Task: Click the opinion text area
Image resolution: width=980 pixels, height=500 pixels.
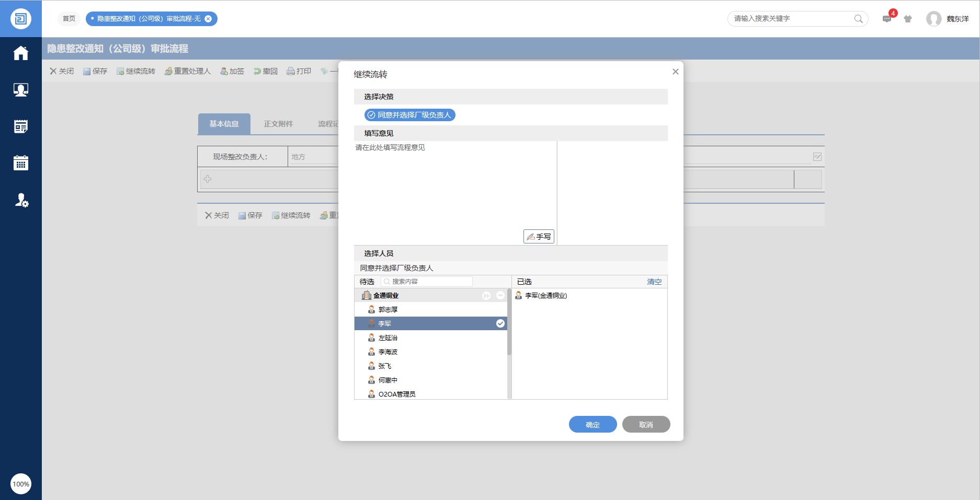Action: point(455,192)
